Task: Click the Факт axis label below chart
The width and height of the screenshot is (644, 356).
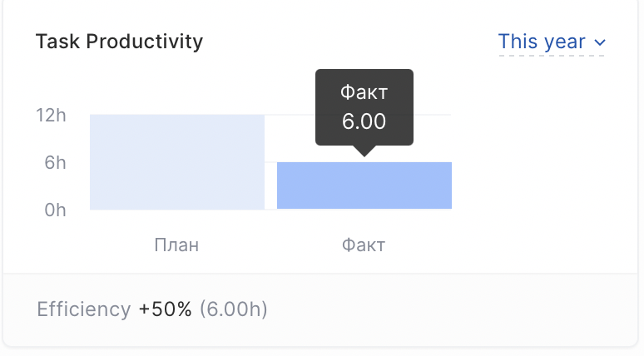Action: tap(364, 245)
